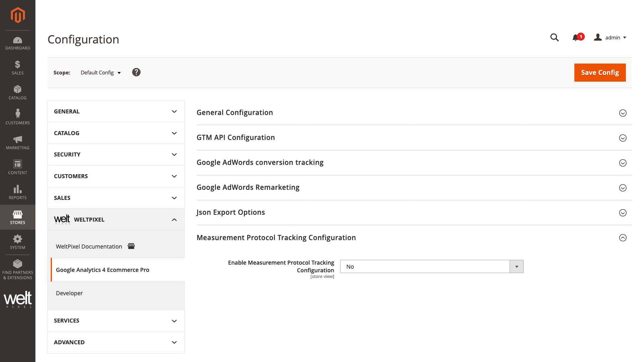Expand General Configuration section
644x362 pixels.
pos(414,113)
